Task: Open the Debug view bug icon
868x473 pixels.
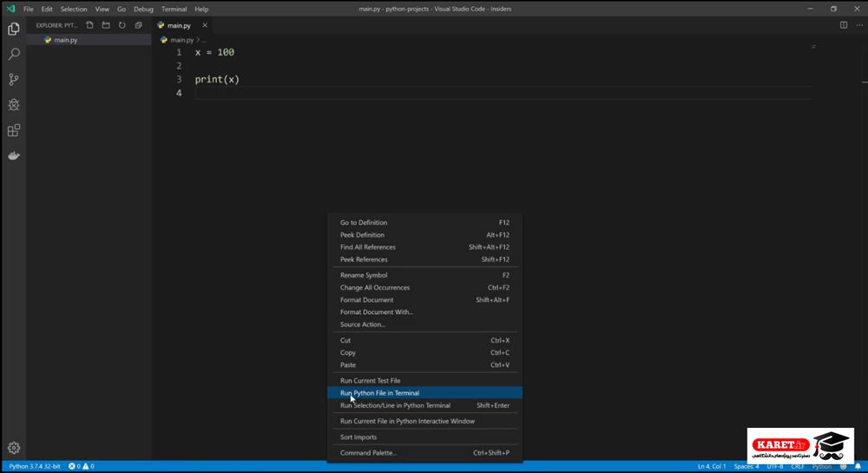Action: pos(14,104)
